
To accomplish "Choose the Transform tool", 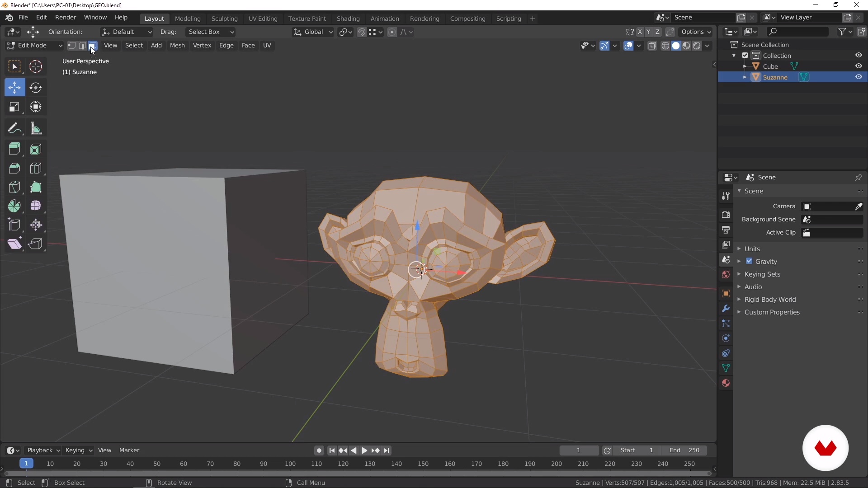I will [36, 107].
